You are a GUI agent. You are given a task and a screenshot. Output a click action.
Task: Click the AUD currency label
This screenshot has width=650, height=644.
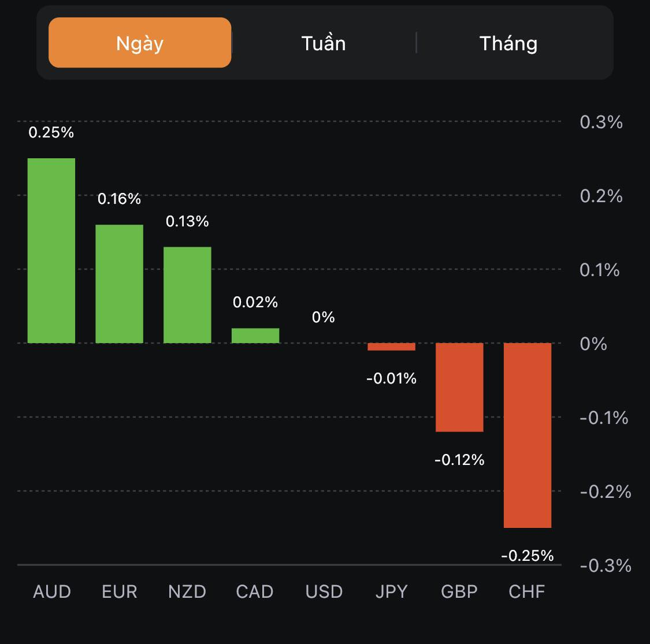click(52, 592)
